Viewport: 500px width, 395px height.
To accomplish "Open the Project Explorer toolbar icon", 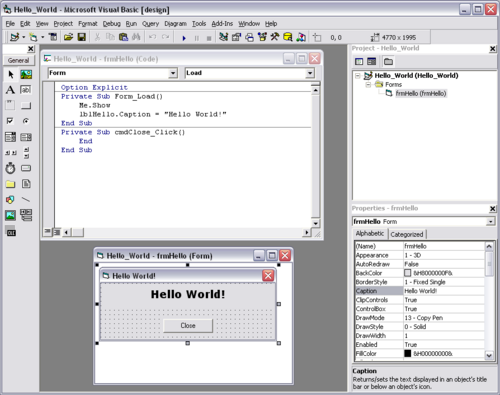I will pyautogui.click(x=223, y=37).
